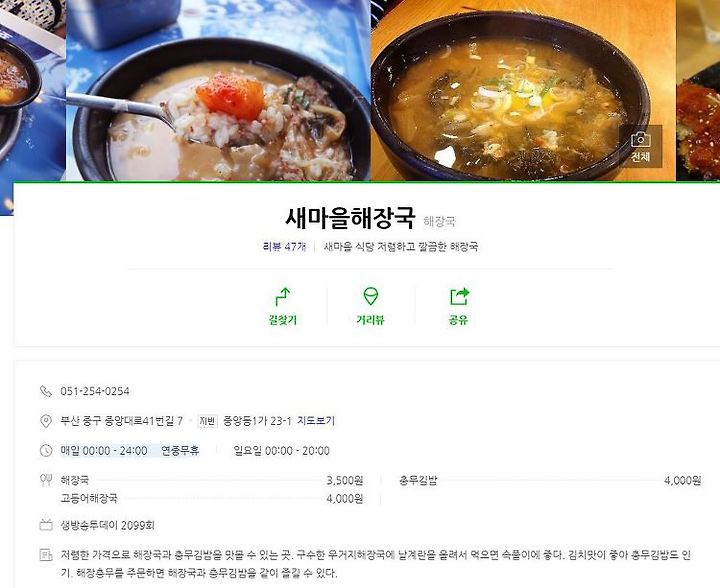
Task: Click the 연중무휴 hours label
Action: point(180,451)
